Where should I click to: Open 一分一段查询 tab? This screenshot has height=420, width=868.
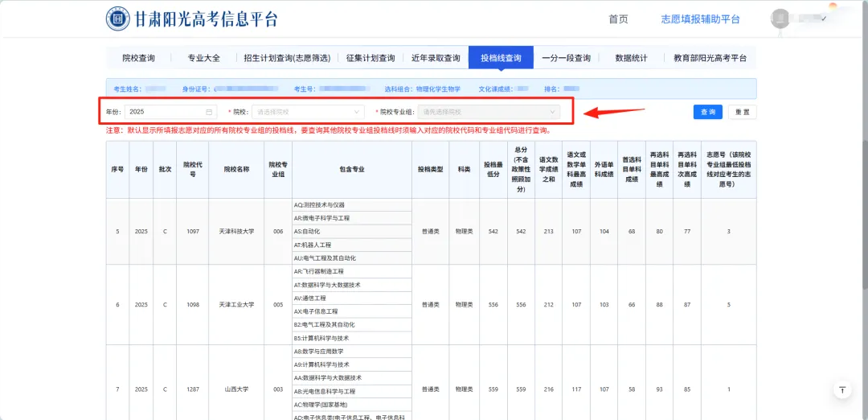tap(567, 58)
